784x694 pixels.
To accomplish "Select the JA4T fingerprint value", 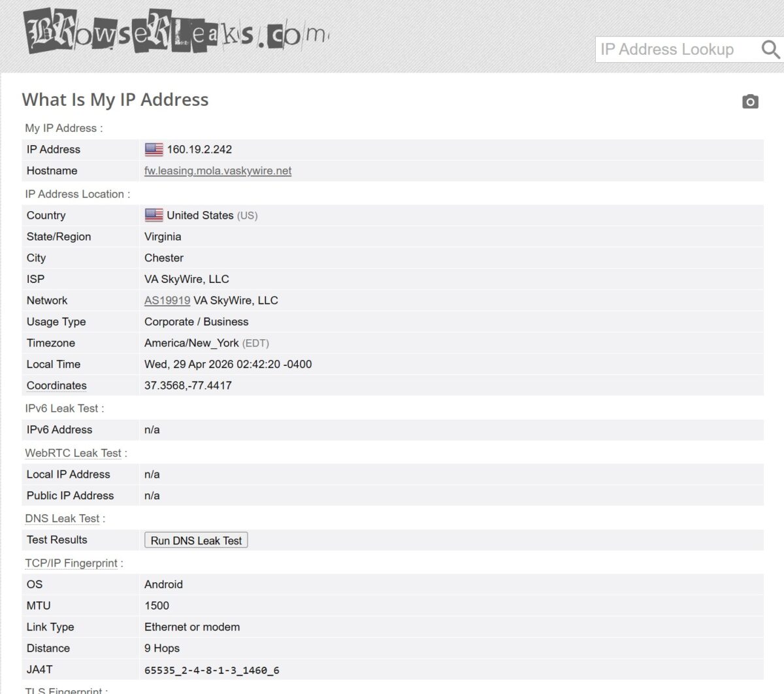I will point(212,670).
